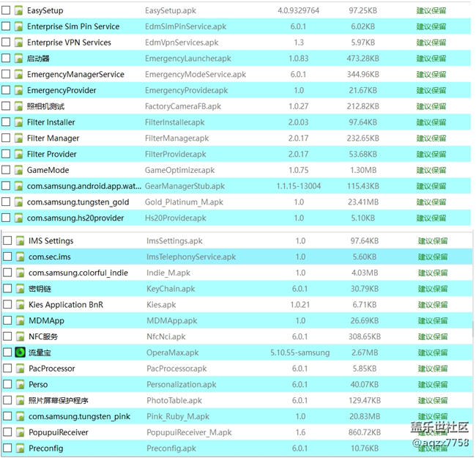Click the GameMode row app icon
This screenshot has height=458, width=476.
pos(19,170)
